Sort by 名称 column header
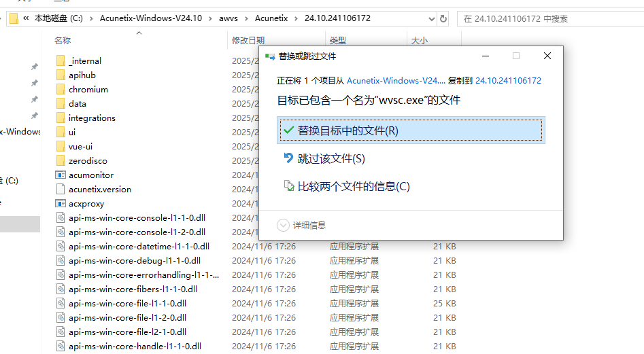The image size is (644, 354). pos(63,41)
